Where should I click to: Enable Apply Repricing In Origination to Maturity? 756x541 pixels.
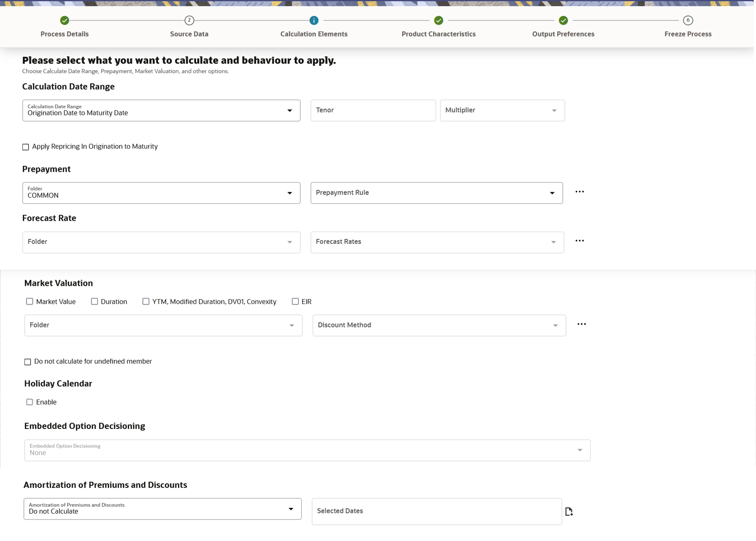click(26, 147)
